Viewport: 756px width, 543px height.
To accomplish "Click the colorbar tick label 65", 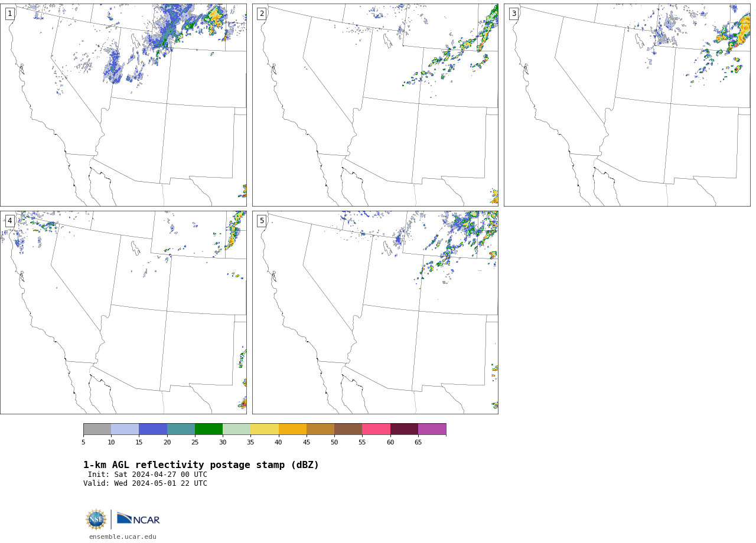I will coord(418,443).
